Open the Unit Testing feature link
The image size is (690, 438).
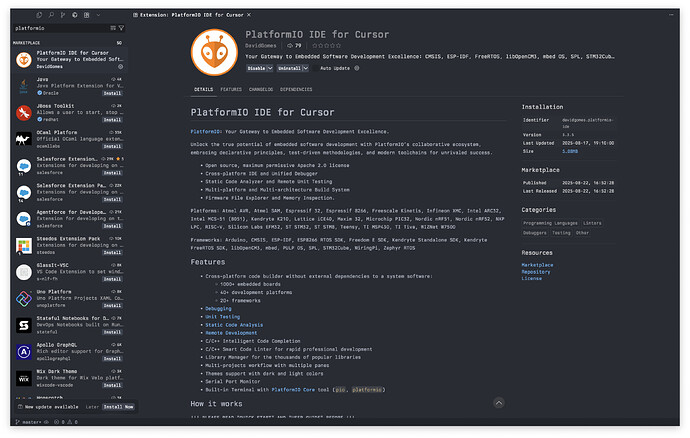tap(223, 317)
